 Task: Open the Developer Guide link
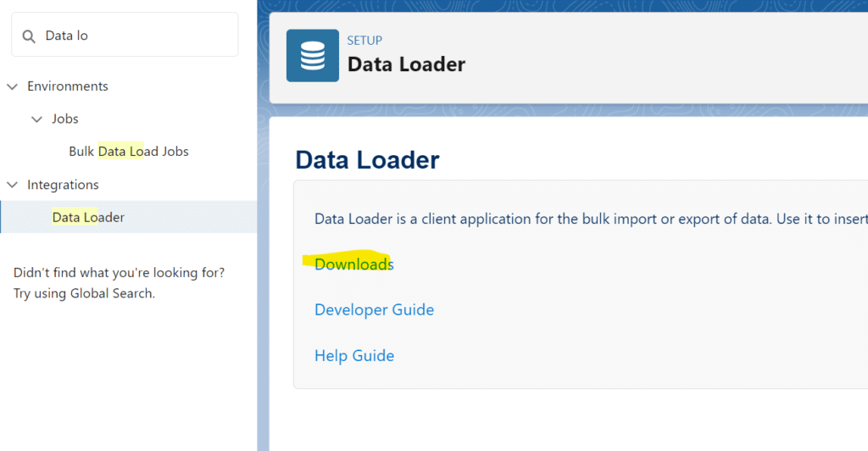374,310
